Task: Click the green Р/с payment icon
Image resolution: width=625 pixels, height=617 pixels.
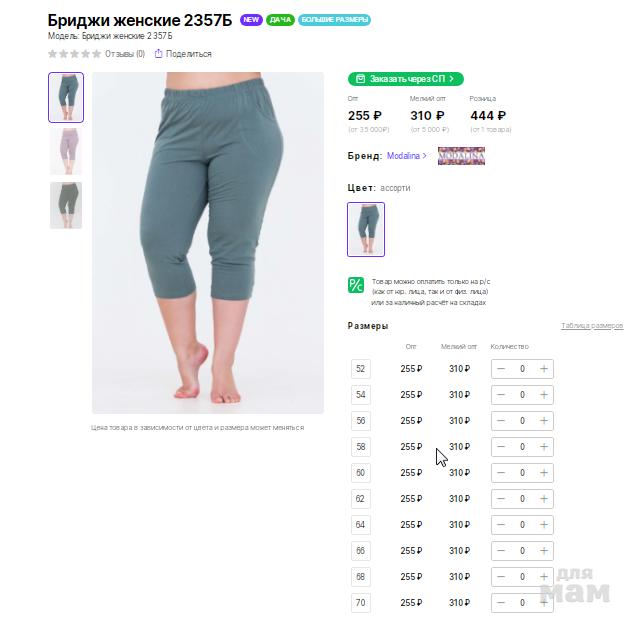Action: click(x=356, y=285)
